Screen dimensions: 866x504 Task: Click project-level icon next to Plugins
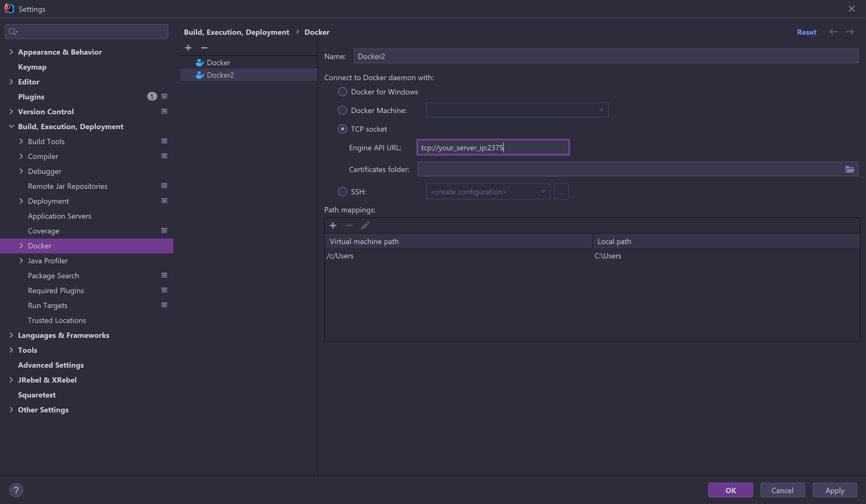[x=164, y=97]
